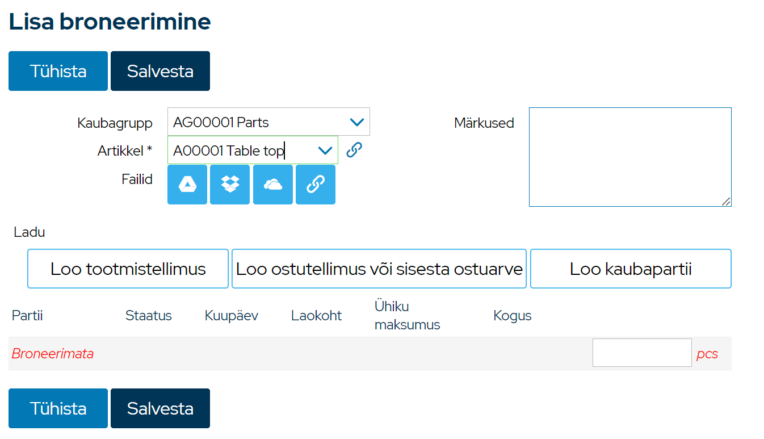Click the top Tühista button
The width and height of the screenshot is (764, 439).
[x=58, y=71]
